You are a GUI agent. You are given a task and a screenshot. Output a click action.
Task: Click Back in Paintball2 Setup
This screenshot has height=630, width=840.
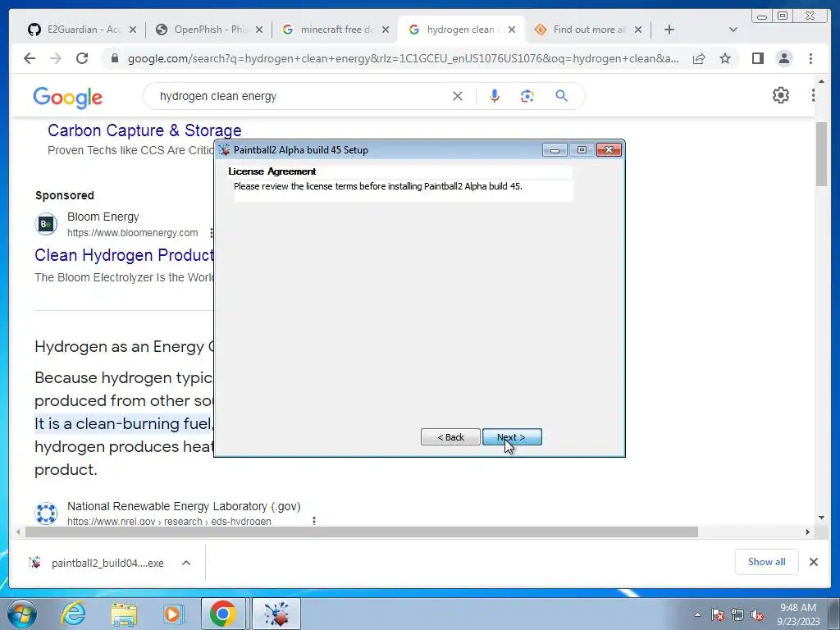tap(450, 437)
